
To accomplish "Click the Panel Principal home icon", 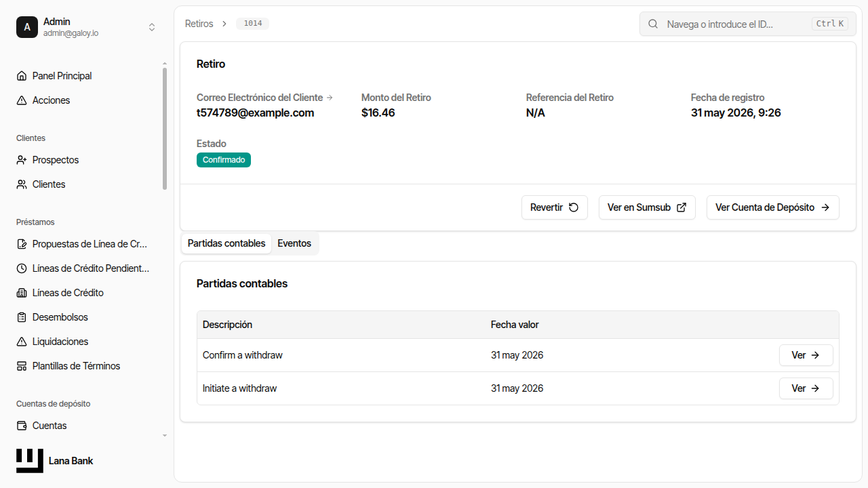I will [22, 76].
